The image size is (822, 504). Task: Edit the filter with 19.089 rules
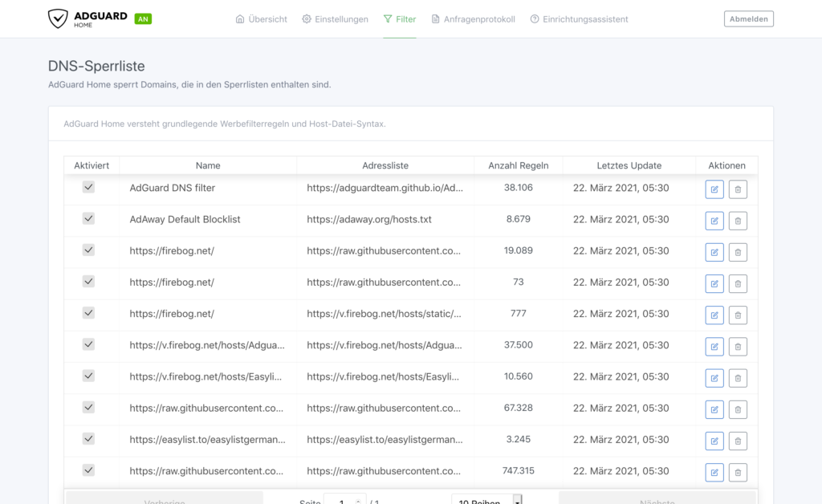pyautogui.click(x=714, y=252)
